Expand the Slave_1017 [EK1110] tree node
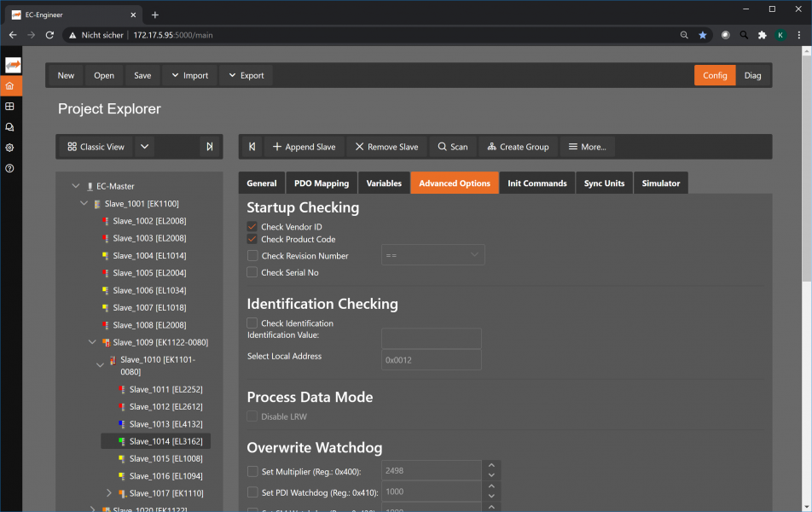This screenshot has height=512, width=812. tap(109, 493)
